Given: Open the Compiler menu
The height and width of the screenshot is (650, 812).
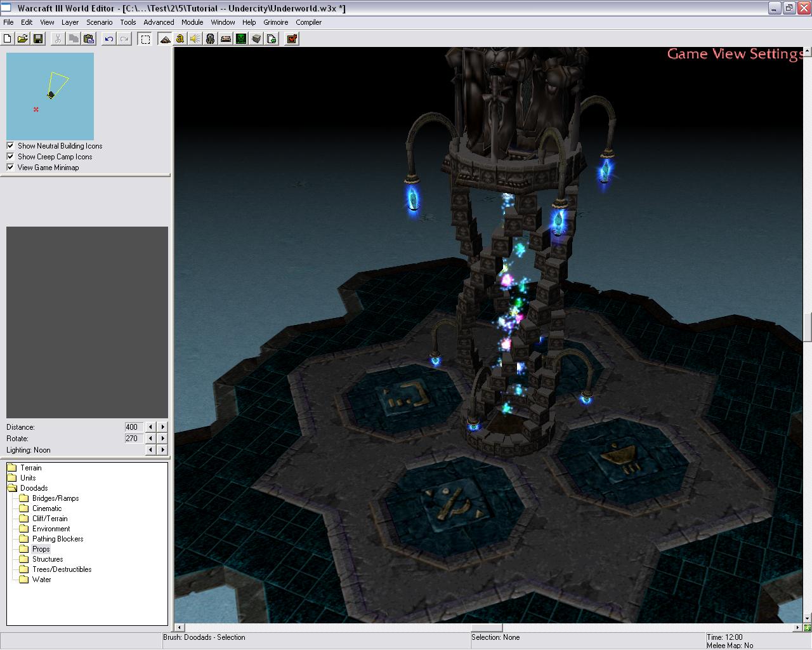Looking at the screenshot, I should pyautogui.click(x=309, y=22).
